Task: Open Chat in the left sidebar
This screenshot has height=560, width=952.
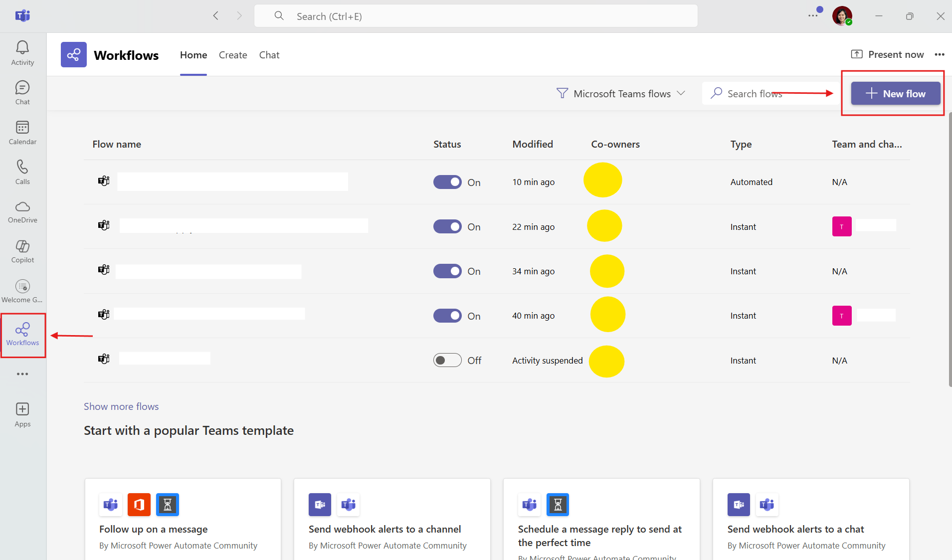Action: pyautogui.click(x=22, y=93)
